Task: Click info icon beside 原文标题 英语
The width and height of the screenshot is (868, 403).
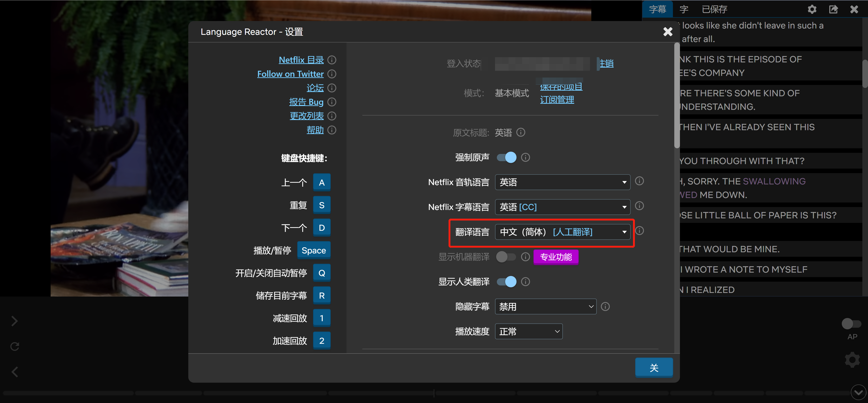Action: (521, 132)
